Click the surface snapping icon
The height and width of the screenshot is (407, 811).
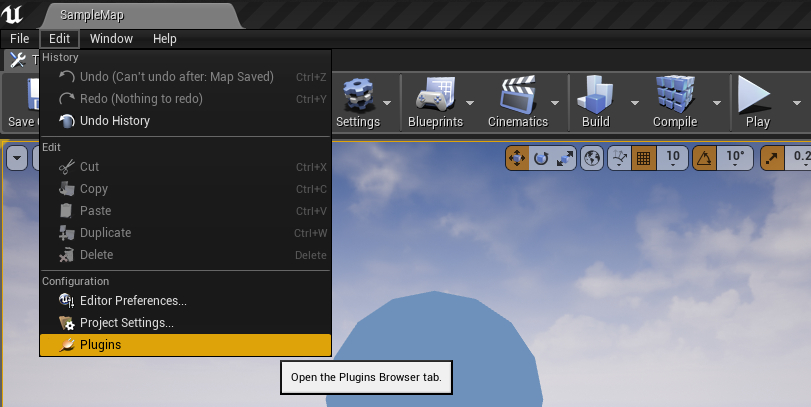[x=619, y=158]
